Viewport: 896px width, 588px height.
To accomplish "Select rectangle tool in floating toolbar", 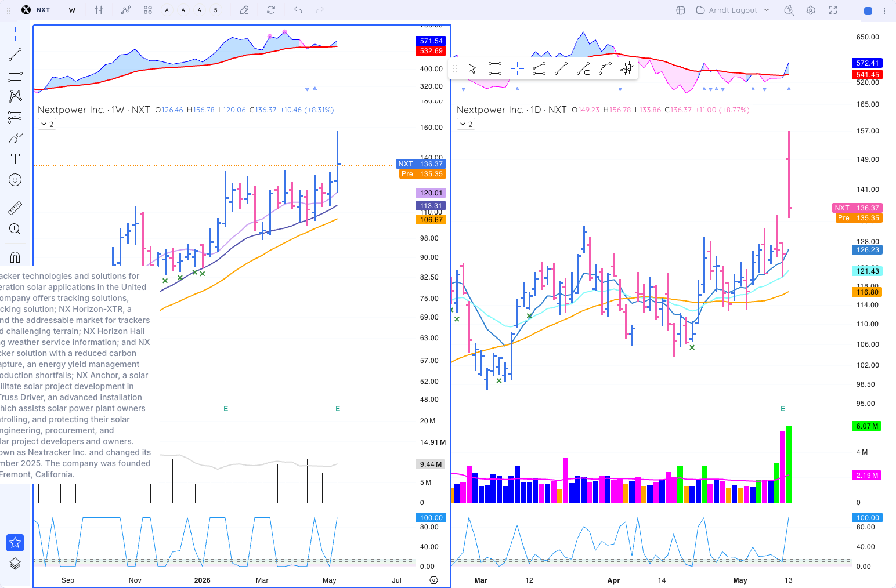I will coord(495,69).
